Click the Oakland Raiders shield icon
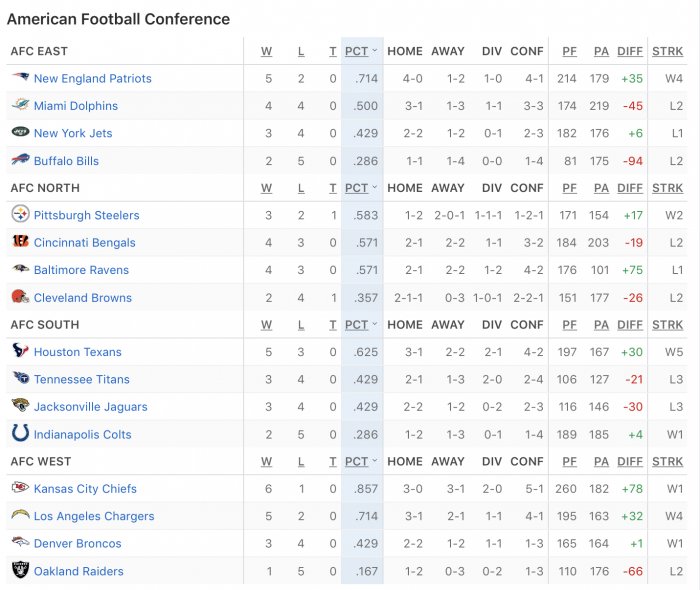The width and height of the screenshot is (700, 590). click(x=20, y=570)
